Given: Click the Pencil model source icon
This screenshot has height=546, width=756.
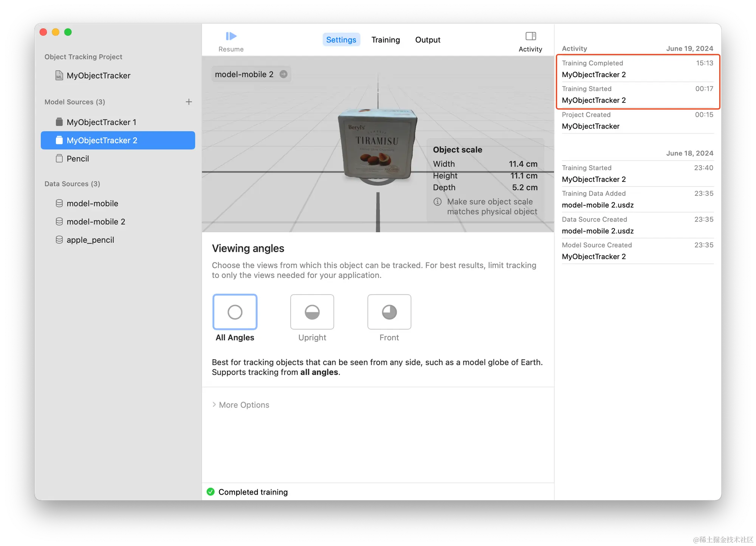Looking at the screenshot, I should point(59,158).
